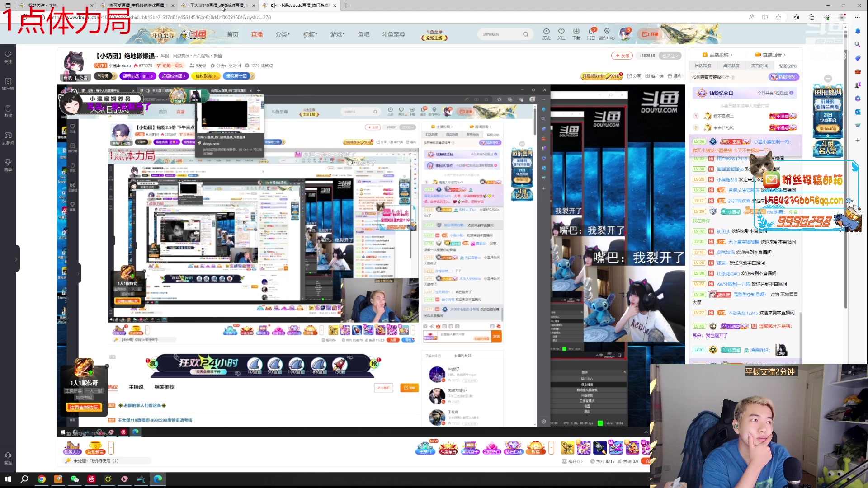This screenshot has width=868, height=488.
Task: Go to 直播 in the navigation
Action: tap(257, 34)
